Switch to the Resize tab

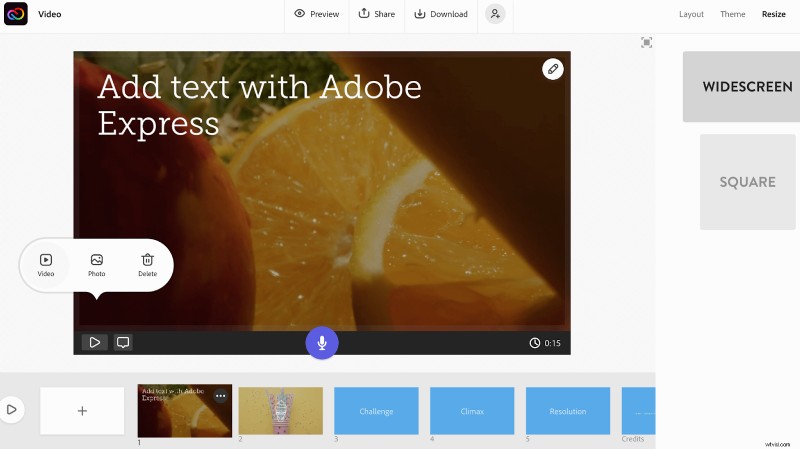773,14
